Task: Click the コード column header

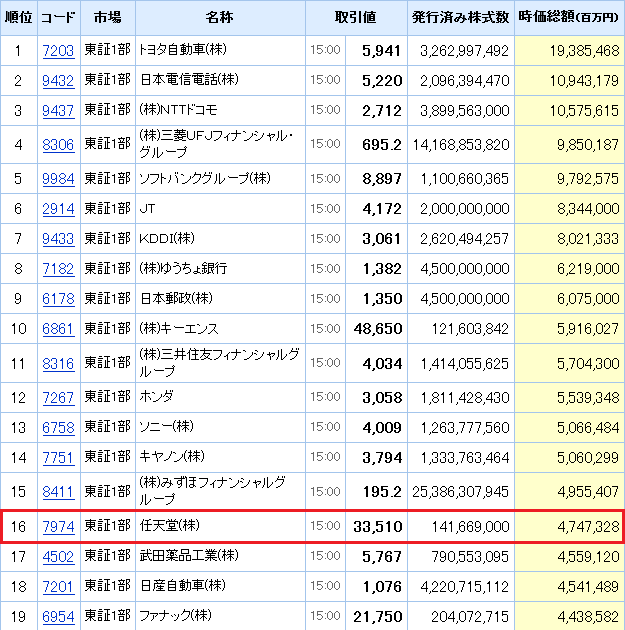Action: pos(59,18)
